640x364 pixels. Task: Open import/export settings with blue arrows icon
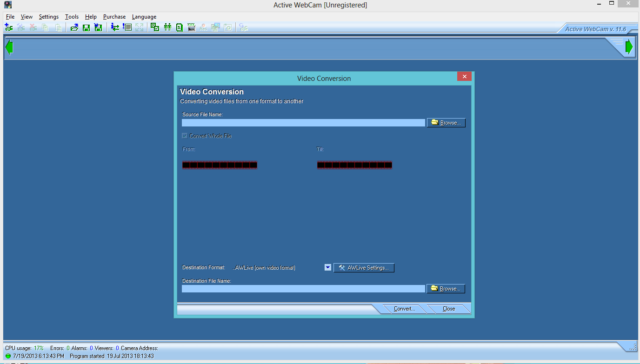click(114, 27)
